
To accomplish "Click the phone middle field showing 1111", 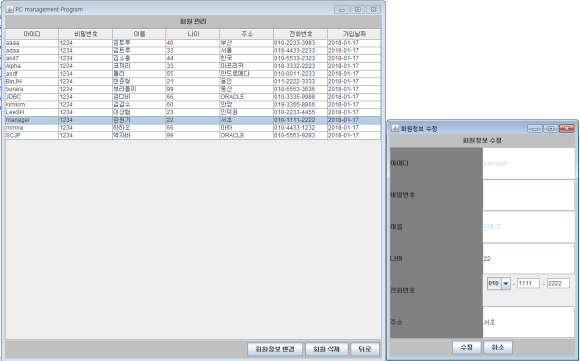I will tap(528, 283).
